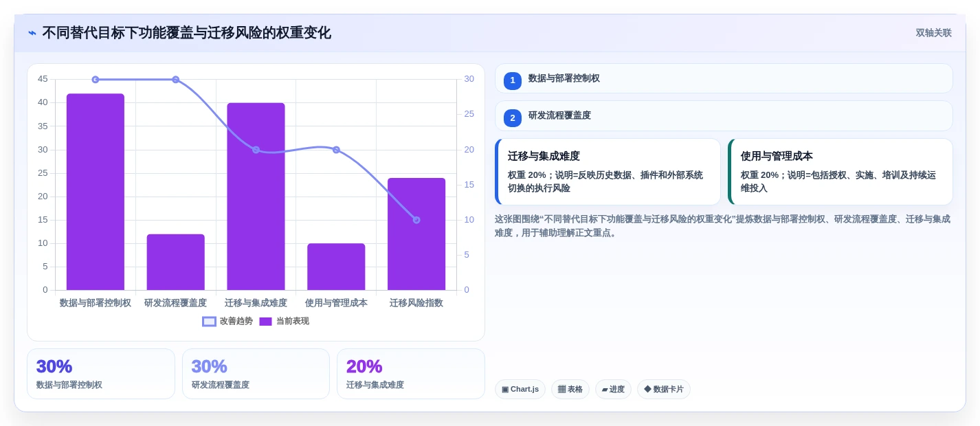Open the 使用与管理成本 info card

point(840,172)
